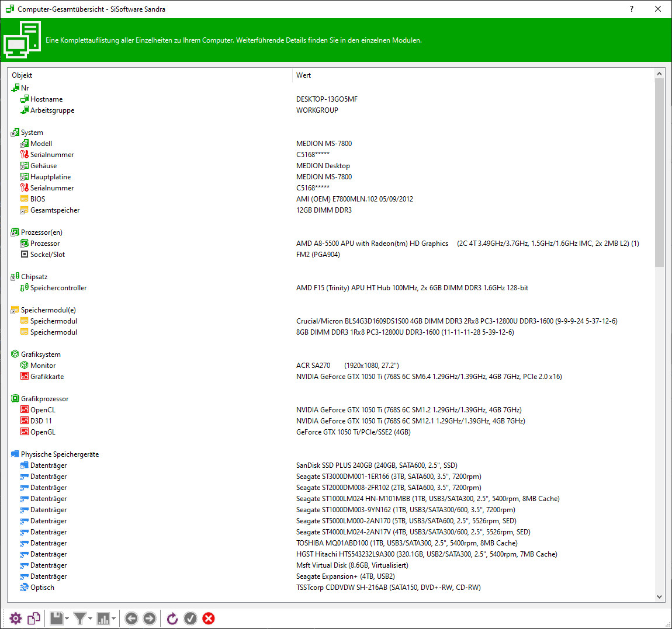672x629 pixels.
Task: Select the System group icon
Action: (x=15, y=133)
